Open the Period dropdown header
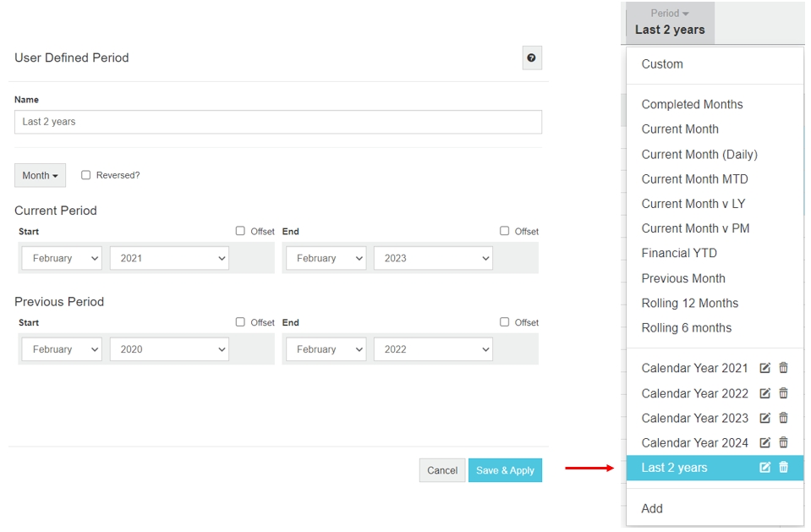The width and height of the screenshot is (811, 532). tap(669, 22)
